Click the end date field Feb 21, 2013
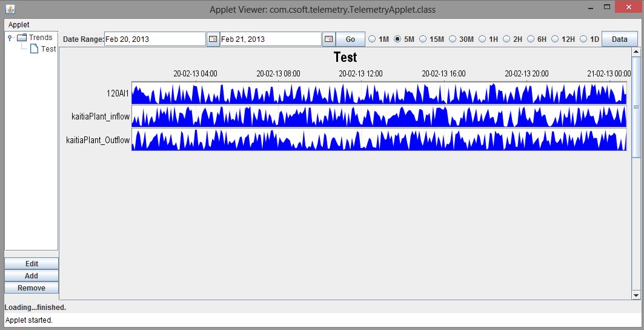The height and width of the screenshot is (330, 644). pos(271,39)
